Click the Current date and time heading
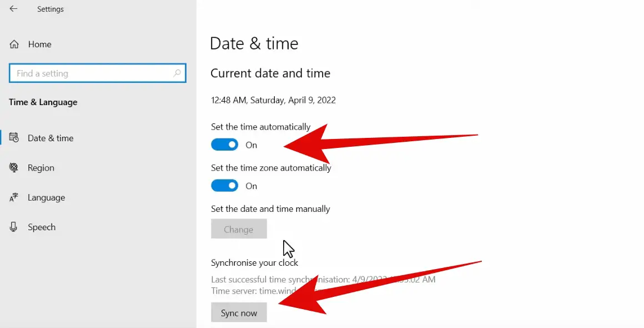644x328 pixels. (271, 73)
